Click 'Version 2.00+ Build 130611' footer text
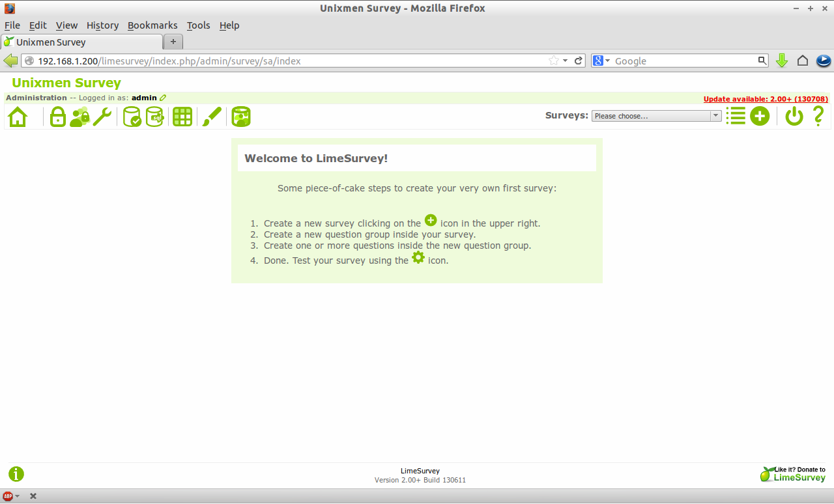This screenshot has width=834, height=504. click(420, 480)
